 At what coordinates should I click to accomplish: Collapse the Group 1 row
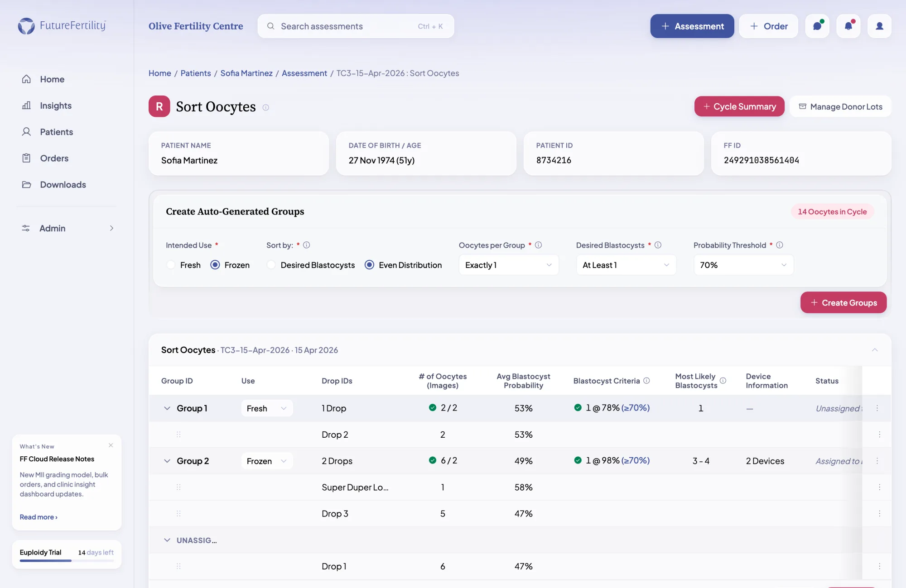coord(167,408)
